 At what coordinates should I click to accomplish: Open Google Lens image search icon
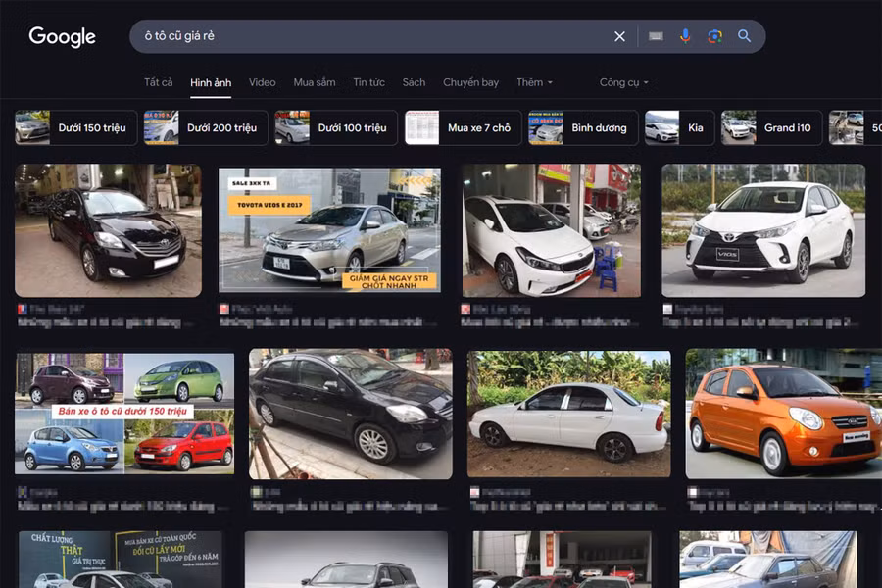click(714, 36)
